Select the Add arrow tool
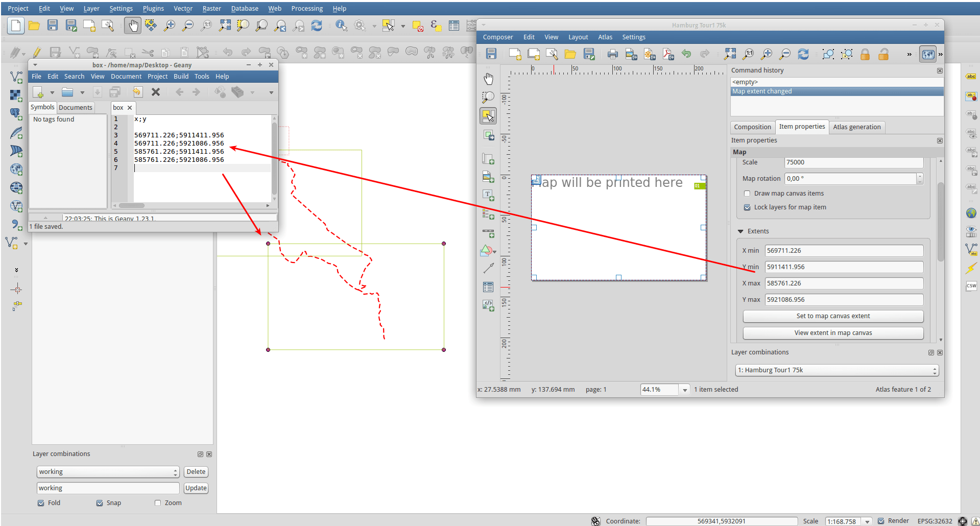The width and height of the screenshot is (980, 526). click(489, 268)
